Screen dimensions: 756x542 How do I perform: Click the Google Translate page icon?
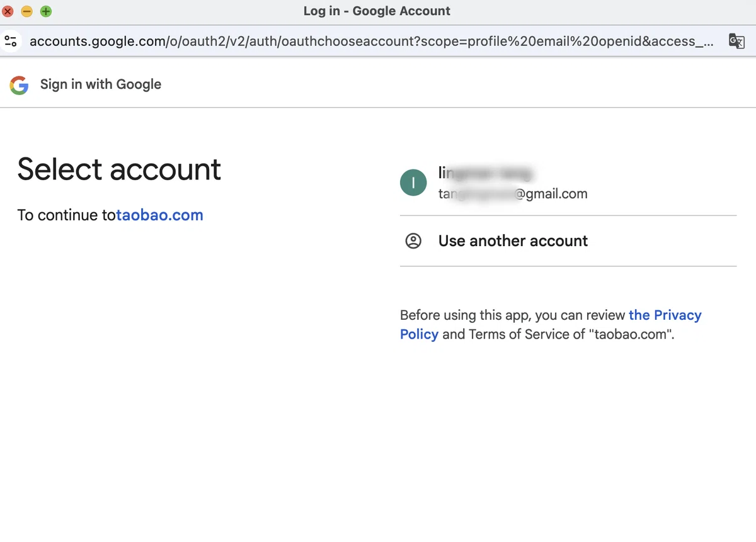tap(736, 41)
